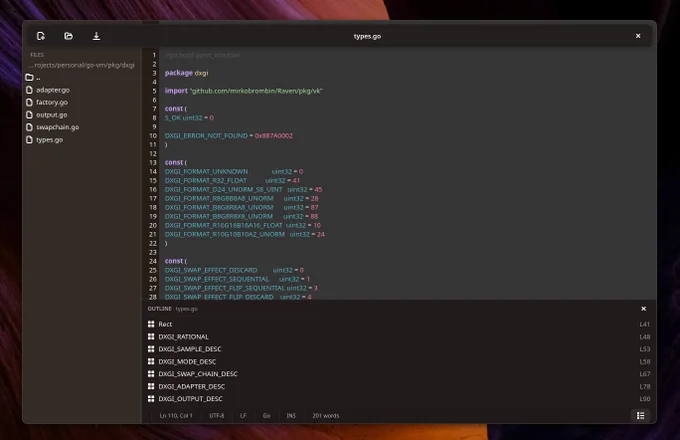Jump to DXGI_OUTPUT_DESC in outline
Screen dimensions: 680x440
(x=399, y=399)
